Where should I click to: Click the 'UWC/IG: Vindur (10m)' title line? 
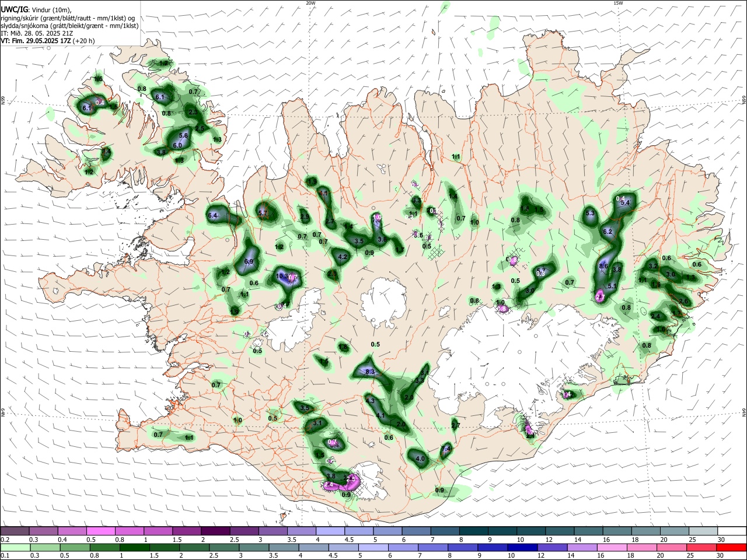click(x=36, y=10)
